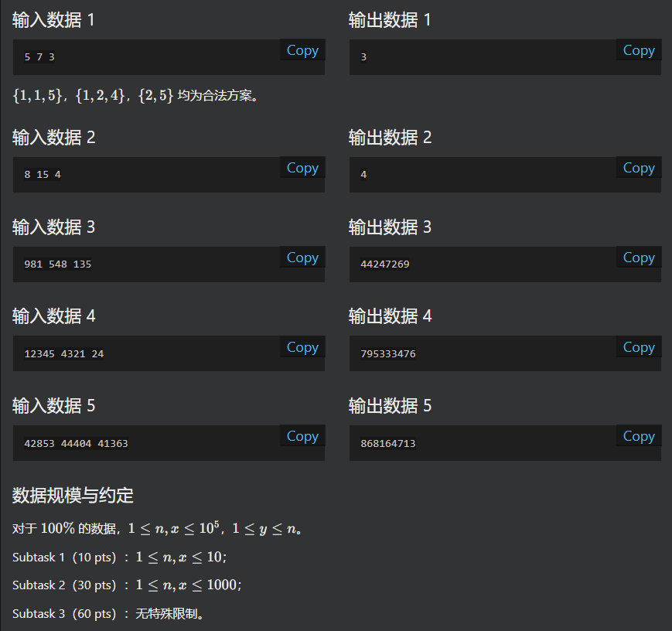
Task: Click the 输出数据 3 heading
Action: point(390,227)
